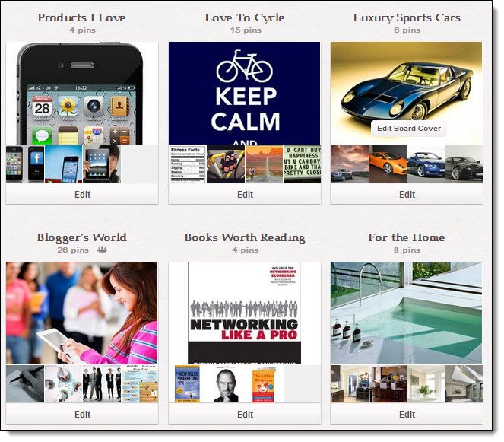Open the Luxury Sports Cars board title
The image size is (504, 442).
pos(407,17)
